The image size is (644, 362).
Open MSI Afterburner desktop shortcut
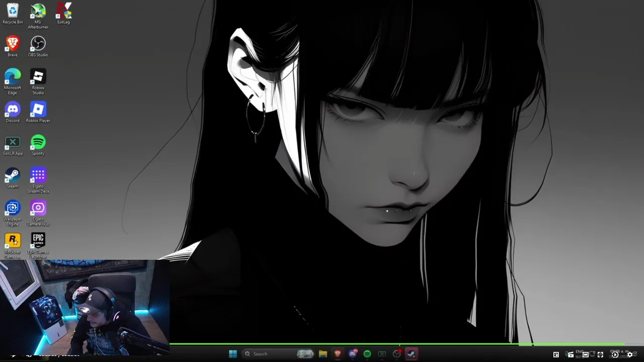click(x=38, y=16)
